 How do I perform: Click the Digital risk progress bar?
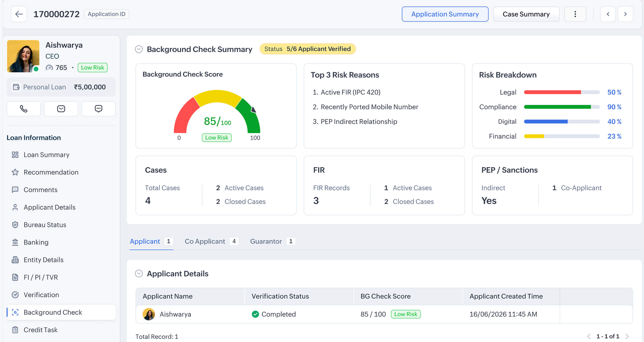562,121
